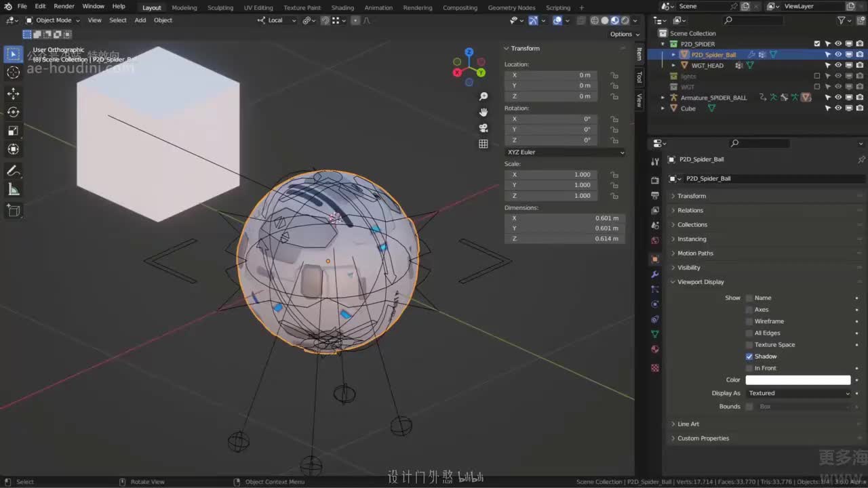This screenshot has height=488, width=868.
Task: Click the white object Color swatch
Action: click(798, 380)
